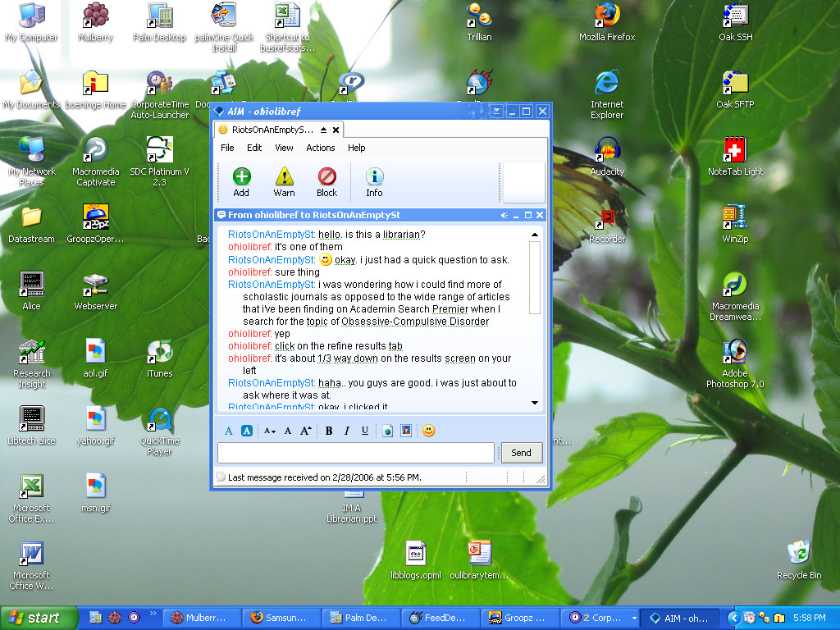Switch to the Samsun... Firefox taskbar button
The height and width of the screenshot is (630, 840).
tap(281, 619)
